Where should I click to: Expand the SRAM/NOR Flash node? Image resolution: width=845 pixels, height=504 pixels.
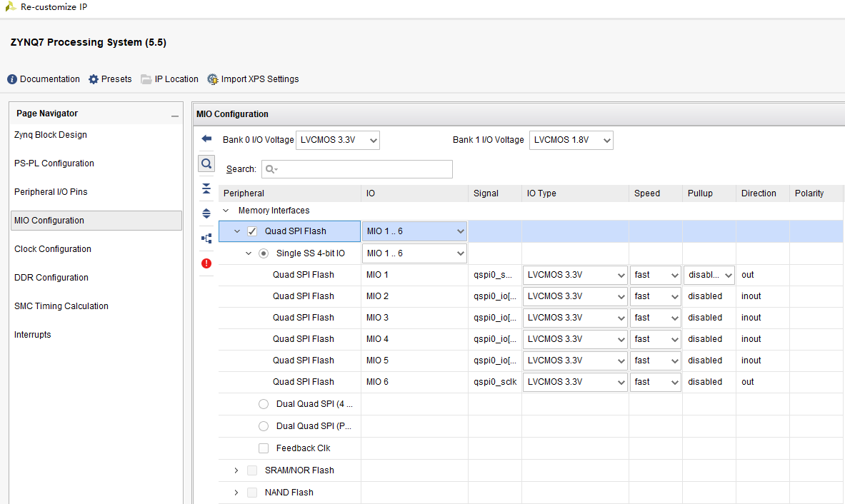tap(236, 470)
